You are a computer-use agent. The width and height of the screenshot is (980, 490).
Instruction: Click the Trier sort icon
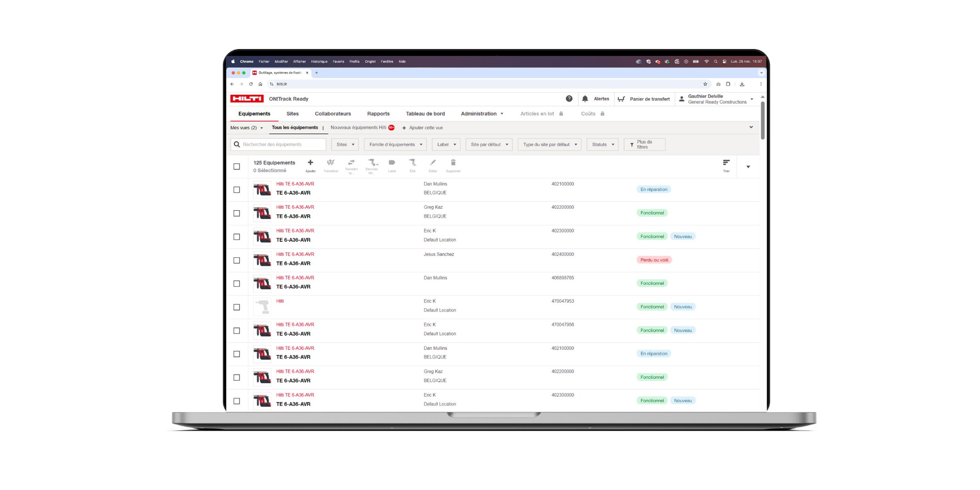coord(726,163)
